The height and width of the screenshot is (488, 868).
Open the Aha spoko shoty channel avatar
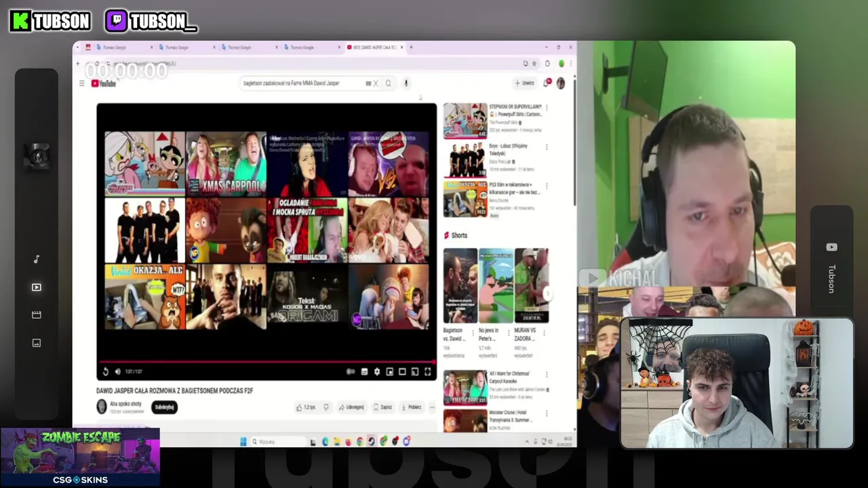[102, 407]
